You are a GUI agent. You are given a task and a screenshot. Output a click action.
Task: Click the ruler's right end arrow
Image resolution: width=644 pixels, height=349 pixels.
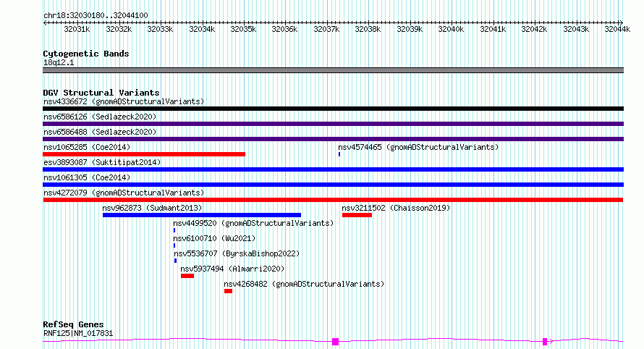621,22
